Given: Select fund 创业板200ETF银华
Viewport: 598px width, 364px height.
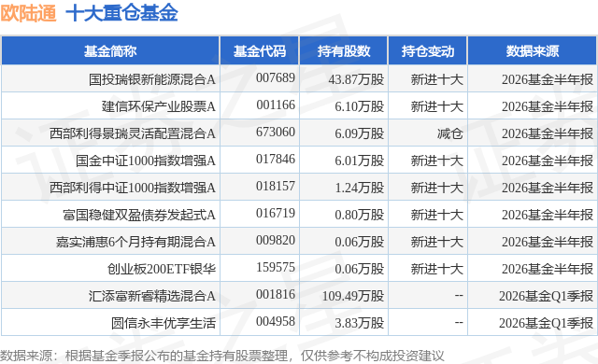Looking at the screenshot, I should [x=162, y=269].
